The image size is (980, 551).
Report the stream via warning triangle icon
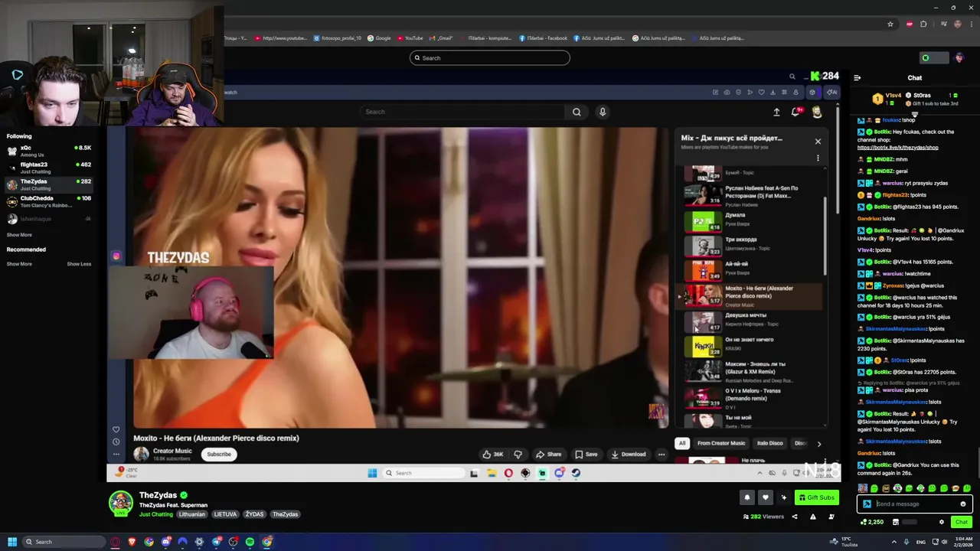point(812,517)
